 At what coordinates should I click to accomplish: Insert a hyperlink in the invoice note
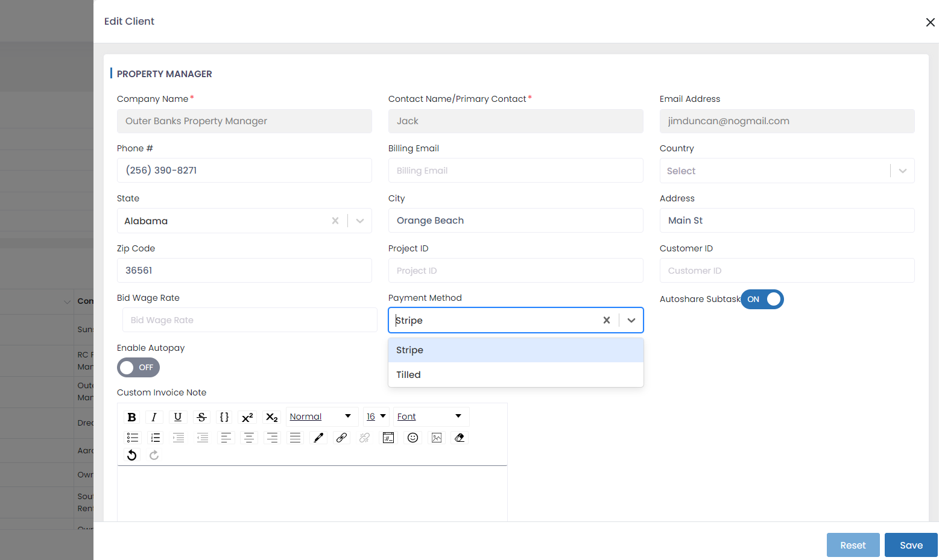click(341, 437)
